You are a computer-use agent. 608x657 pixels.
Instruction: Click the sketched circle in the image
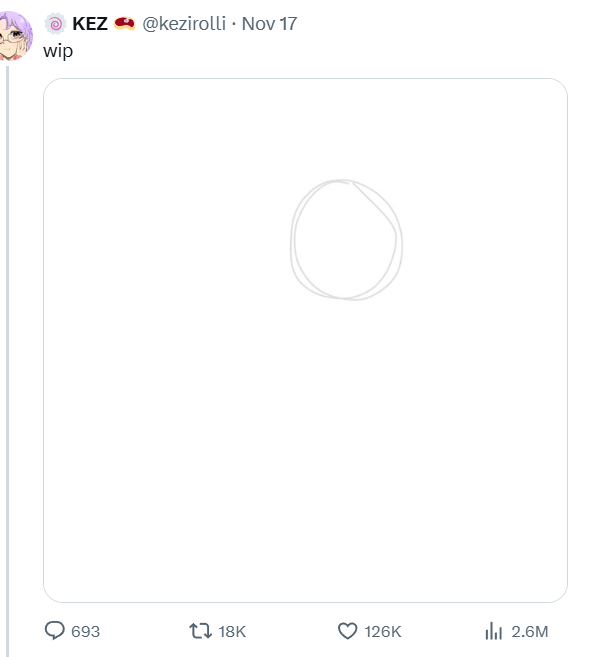tap(294, 240)
